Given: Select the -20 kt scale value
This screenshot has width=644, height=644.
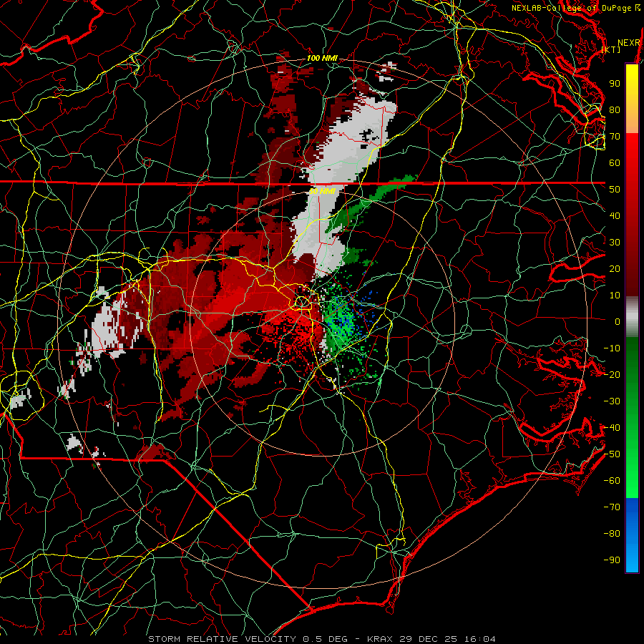Looking at the screenshot, I should point(612,374).
